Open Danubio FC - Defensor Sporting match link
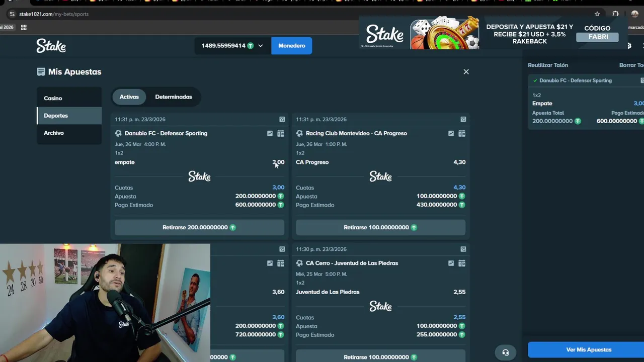Screen dimensions: 644x362 pyautogui.click(x=166, y=133)
